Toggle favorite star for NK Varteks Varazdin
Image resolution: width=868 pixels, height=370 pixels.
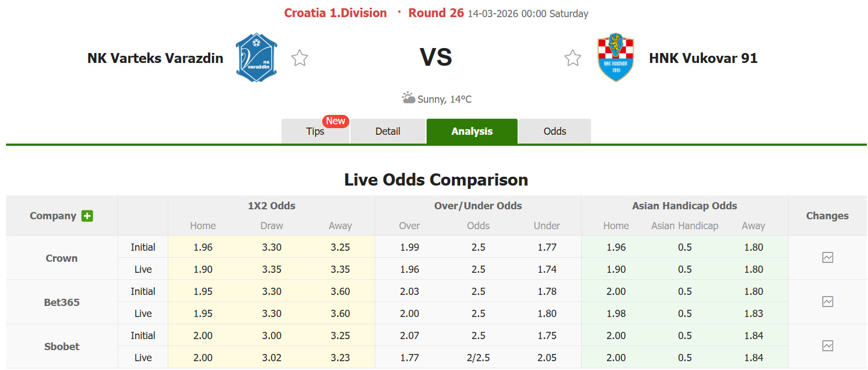click(x=299, y=57)
